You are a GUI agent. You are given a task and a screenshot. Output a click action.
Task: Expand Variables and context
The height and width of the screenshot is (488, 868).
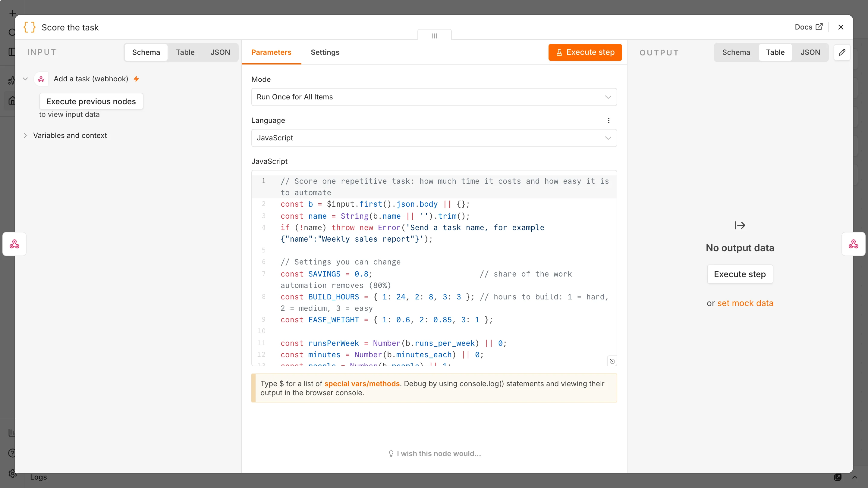pyautogui.click(x=25, y=135)
